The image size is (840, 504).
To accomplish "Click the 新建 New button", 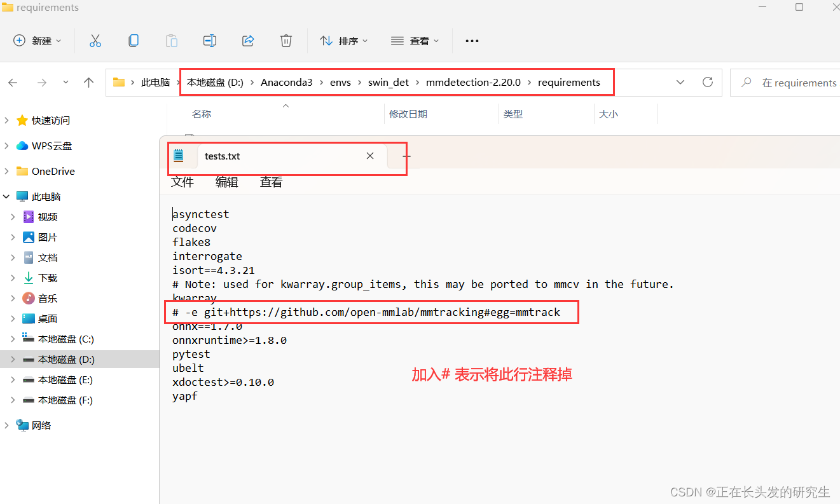I will pos(37,41).
